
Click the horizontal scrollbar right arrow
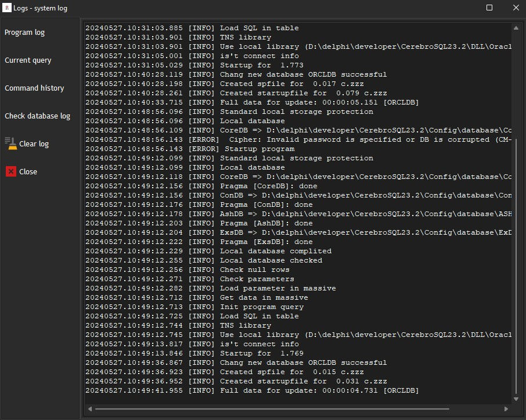(x=507, y=409)
